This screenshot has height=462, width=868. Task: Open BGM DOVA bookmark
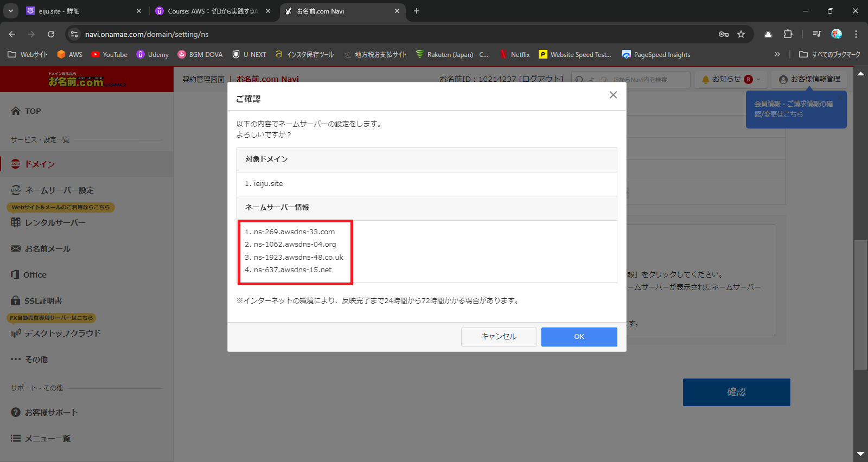(x=200, y=55)
